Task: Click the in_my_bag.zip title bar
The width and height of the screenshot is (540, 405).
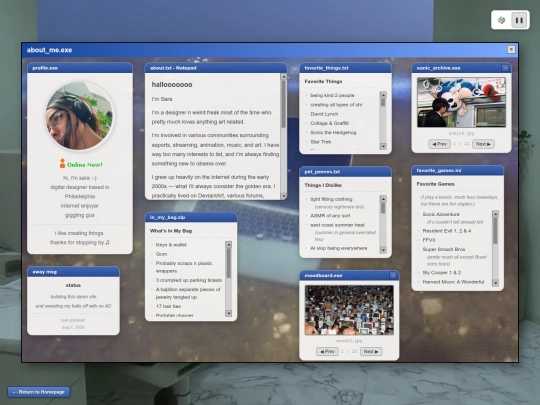Action: tap(191, 217)
